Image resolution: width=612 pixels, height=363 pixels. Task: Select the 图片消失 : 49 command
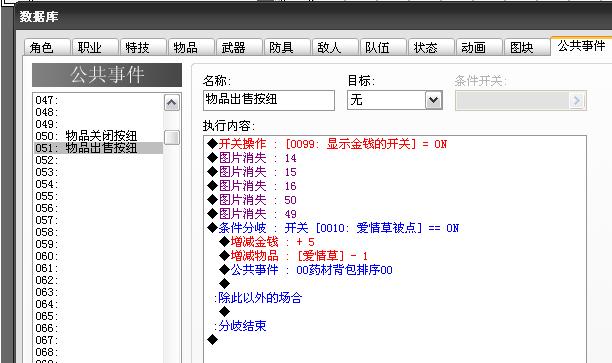point(252,214)
